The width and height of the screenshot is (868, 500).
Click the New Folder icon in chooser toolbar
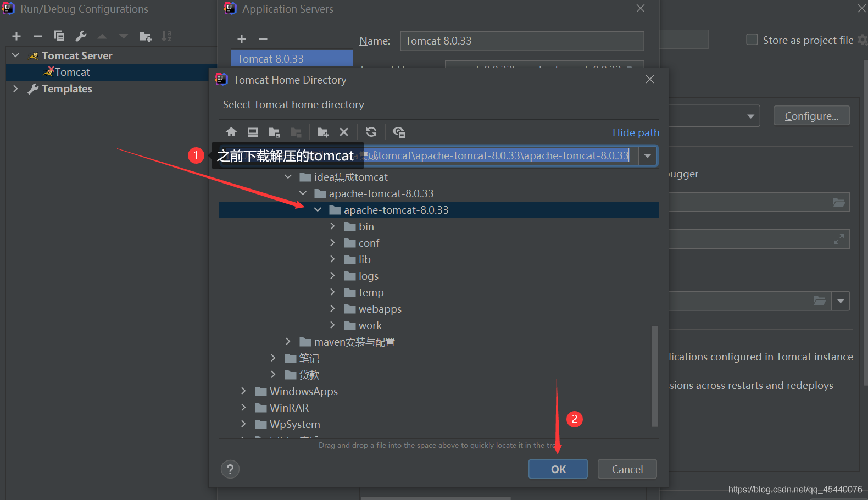point(322,132)
